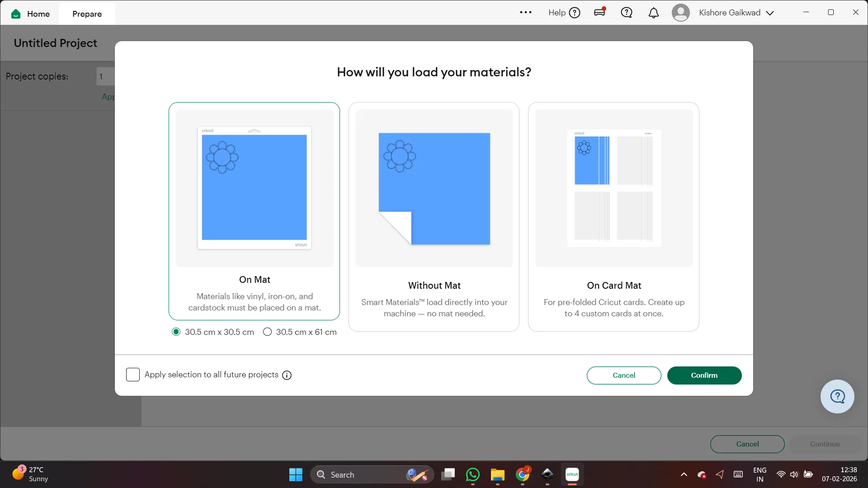Check Apply selection to all future projects
The image size is (868, 488).
click(x=133, y=375)
